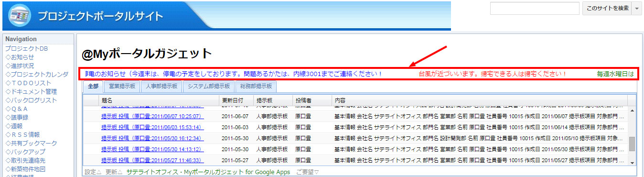Sort by the 投稿者 column header
The height and width of the screenshot is (177, 644).
(x=312, y=100)
